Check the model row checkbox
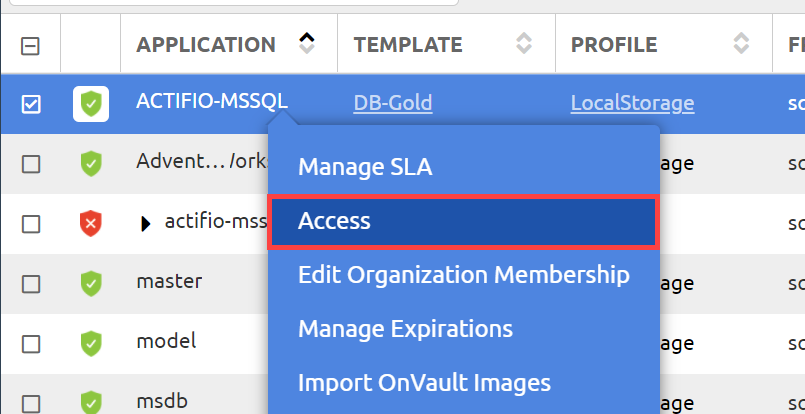 pyautogui.click(x=31, y=344)
